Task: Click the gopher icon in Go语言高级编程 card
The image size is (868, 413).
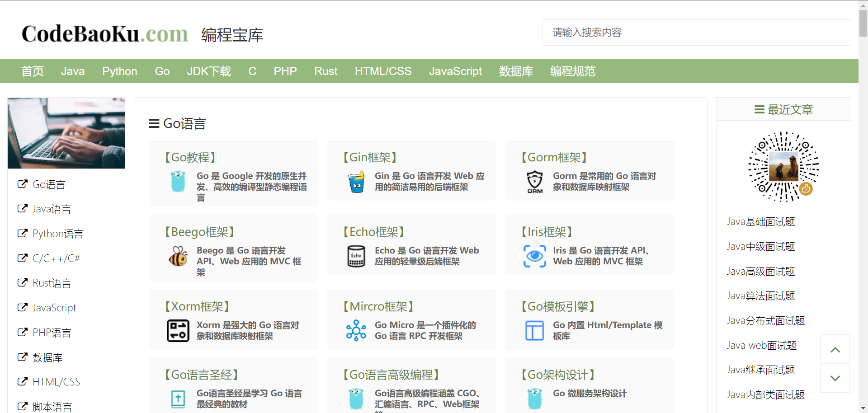Action: coord(356,399)
